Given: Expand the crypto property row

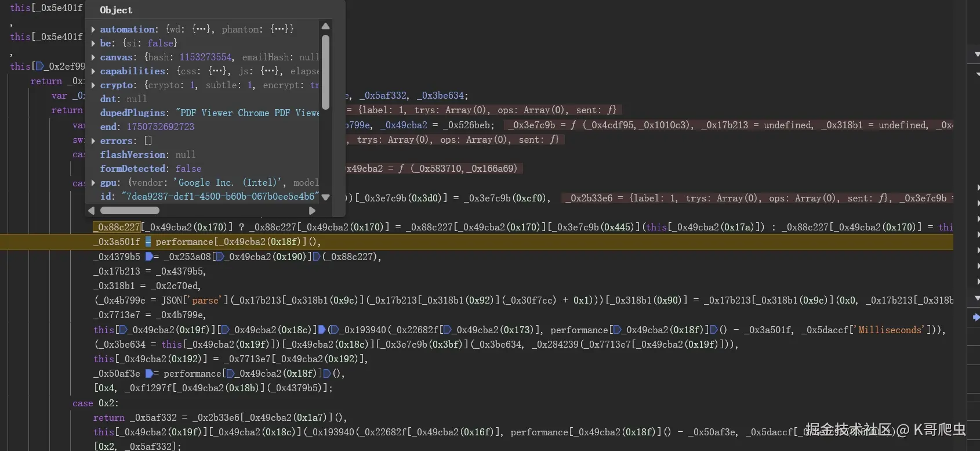Looking at the screenshot, I should tap(93, 85).
